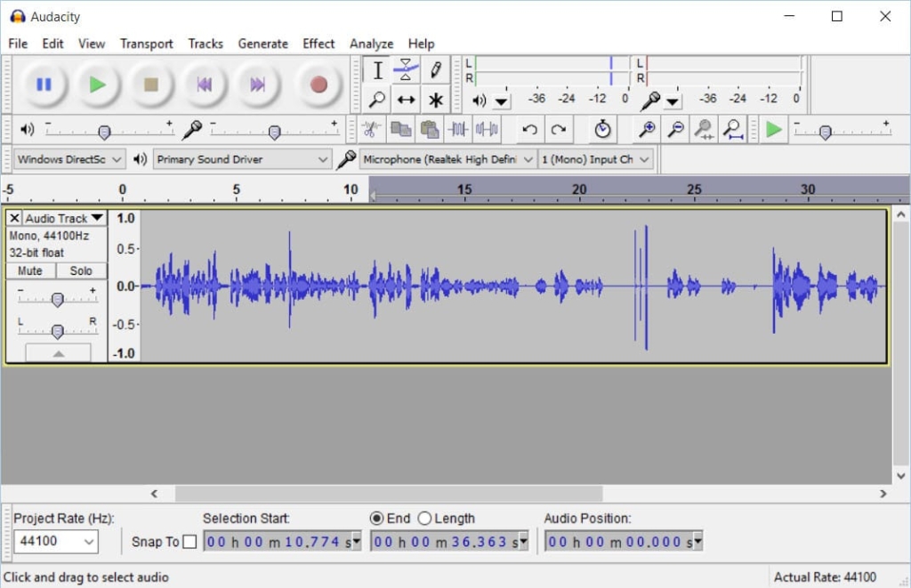Select the Envelope tool
The width and height of the screenshot is (911, 588).
406,70
